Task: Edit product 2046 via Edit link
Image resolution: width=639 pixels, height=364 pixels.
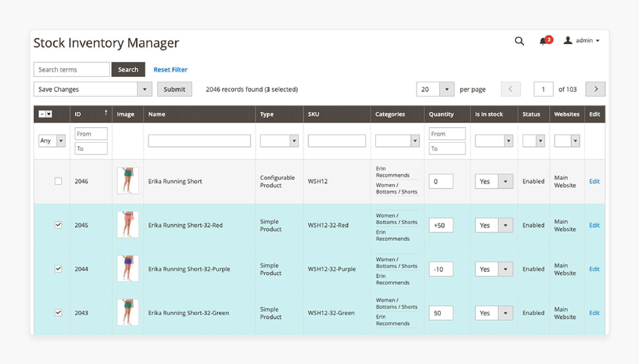Action: point(594,181)
